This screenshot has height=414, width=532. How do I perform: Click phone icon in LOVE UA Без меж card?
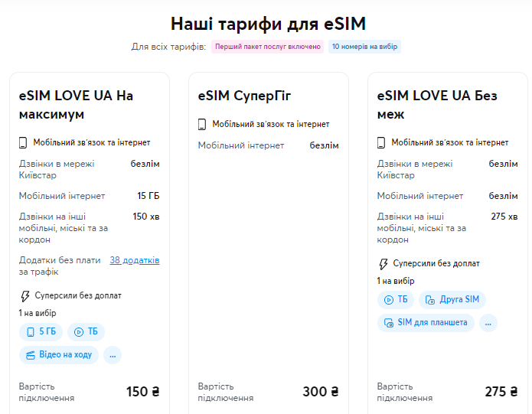[x=382, y=142]
